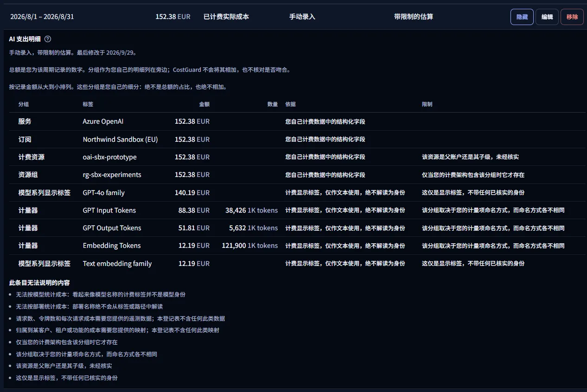Click the bullet starting 归属到某客户
This screenshot has height=392, width=587.
(x=118, y=330)
